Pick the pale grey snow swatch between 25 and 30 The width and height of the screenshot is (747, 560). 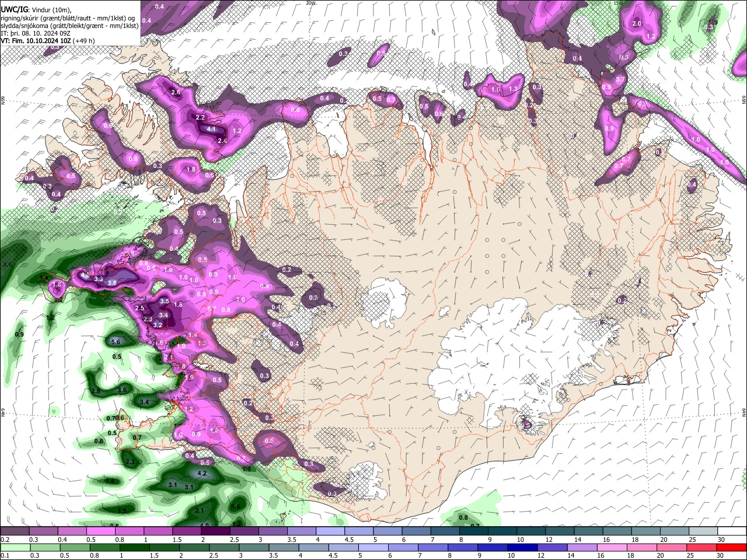point(703,531)
